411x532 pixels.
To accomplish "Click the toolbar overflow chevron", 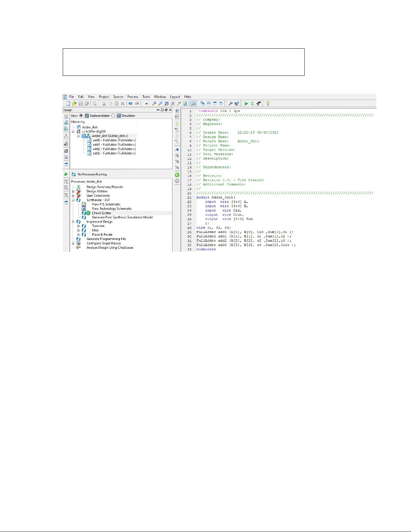I will click(x=146, y=104).
